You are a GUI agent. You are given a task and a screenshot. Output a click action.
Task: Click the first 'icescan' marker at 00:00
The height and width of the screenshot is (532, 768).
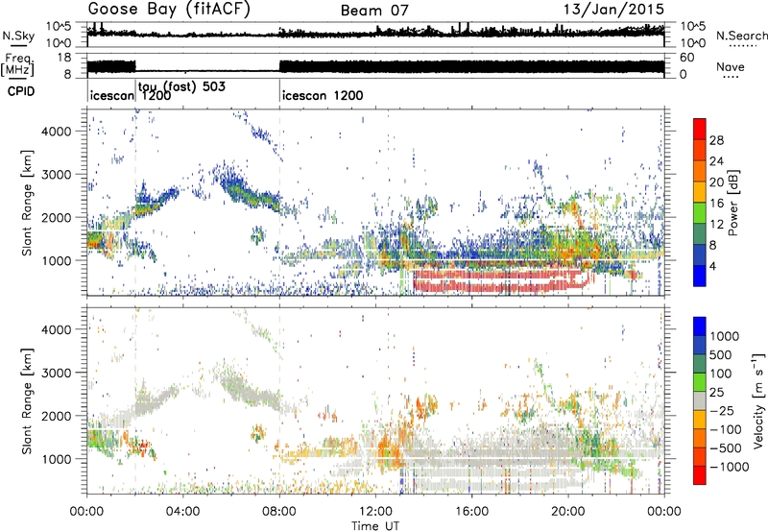pyautogui.click(x=112, y=95)
